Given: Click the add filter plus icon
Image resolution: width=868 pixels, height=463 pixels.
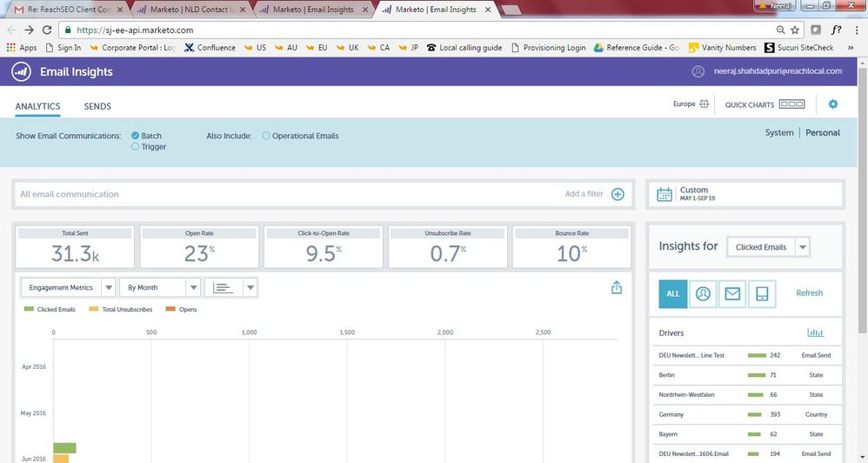Looking at the screenshot, I should pos(618,194).
